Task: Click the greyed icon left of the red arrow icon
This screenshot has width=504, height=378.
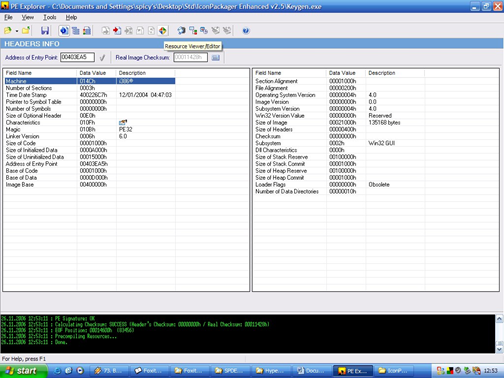Action: pos(105,31)
